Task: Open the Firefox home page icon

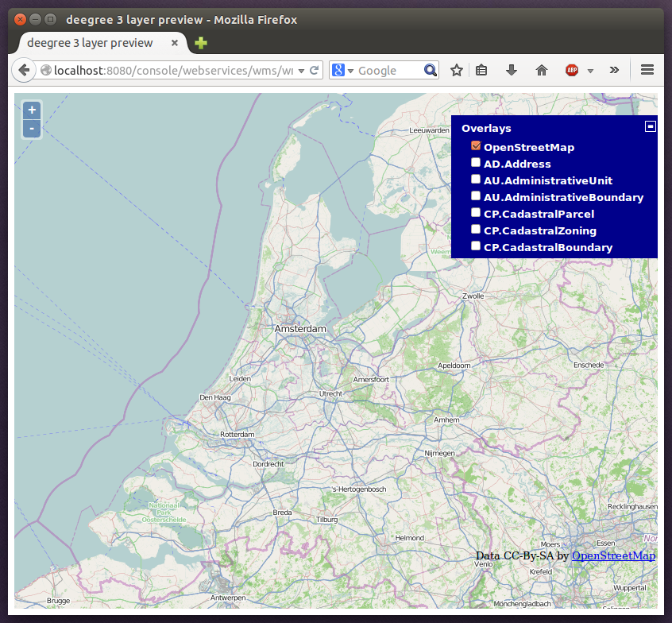Action: 541,70
